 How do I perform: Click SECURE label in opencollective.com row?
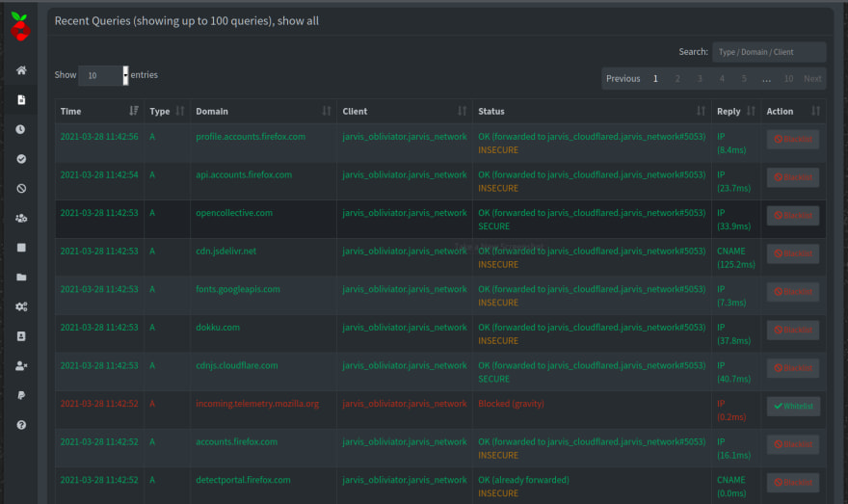point(493,226)
